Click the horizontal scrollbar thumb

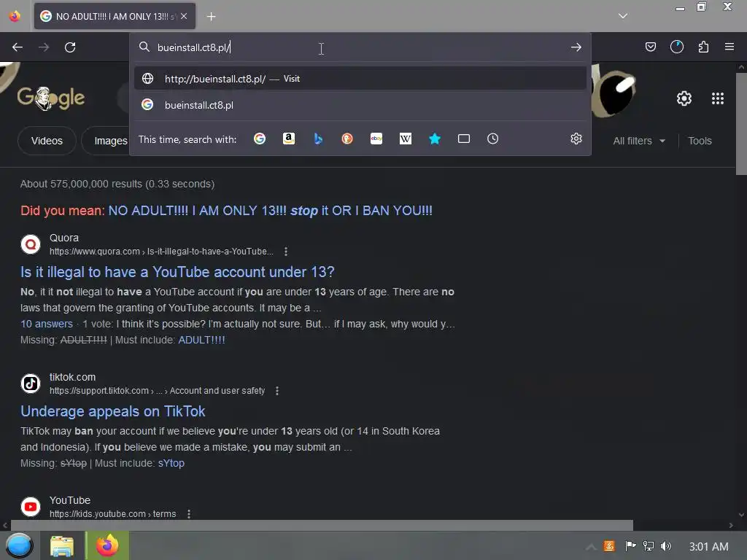pyautogui.click(x=322, y=525)
